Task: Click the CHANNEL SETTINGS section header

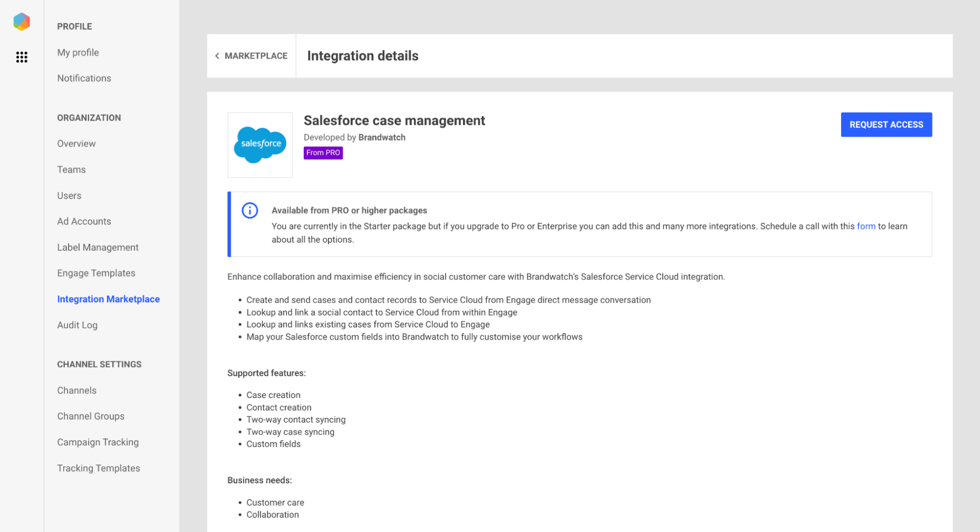Action: coord(99,364)
